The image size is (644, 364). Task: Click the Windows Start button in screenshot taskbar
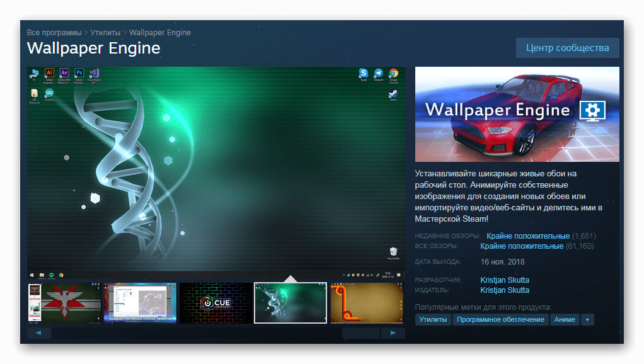click(32, 275)
